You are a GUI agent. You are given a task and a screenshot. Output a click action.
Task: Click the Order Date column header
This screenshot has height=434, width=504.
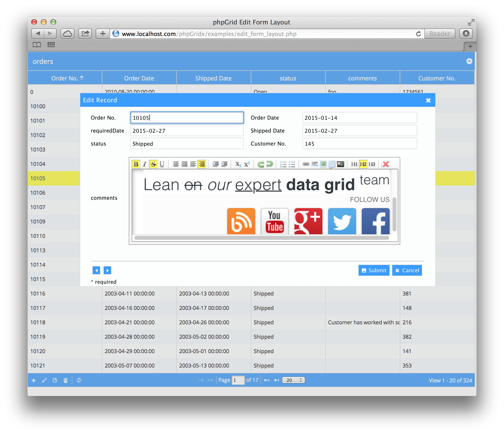point(139,78)
